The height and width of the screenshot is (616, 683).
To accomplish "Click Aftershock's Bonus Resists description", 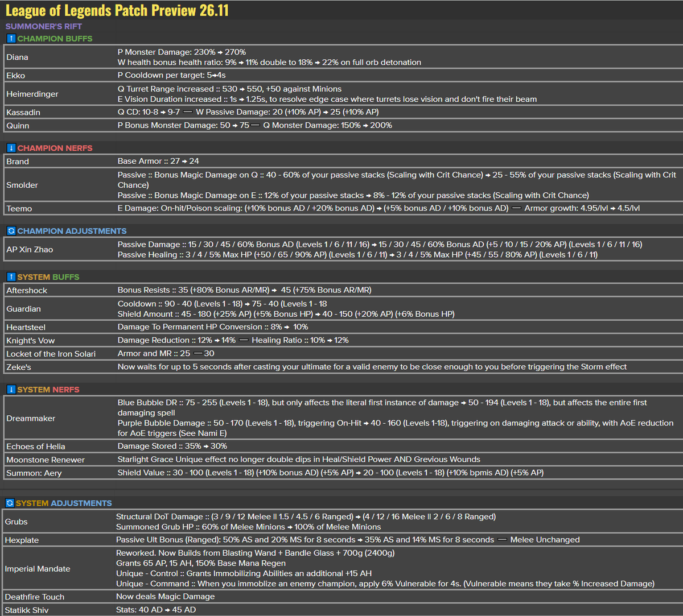I will coord(245,290).
